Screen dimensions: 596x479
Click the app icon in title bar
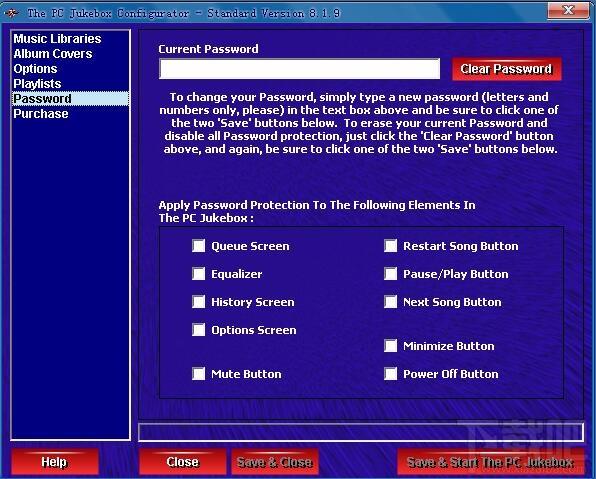pos(11,13)
